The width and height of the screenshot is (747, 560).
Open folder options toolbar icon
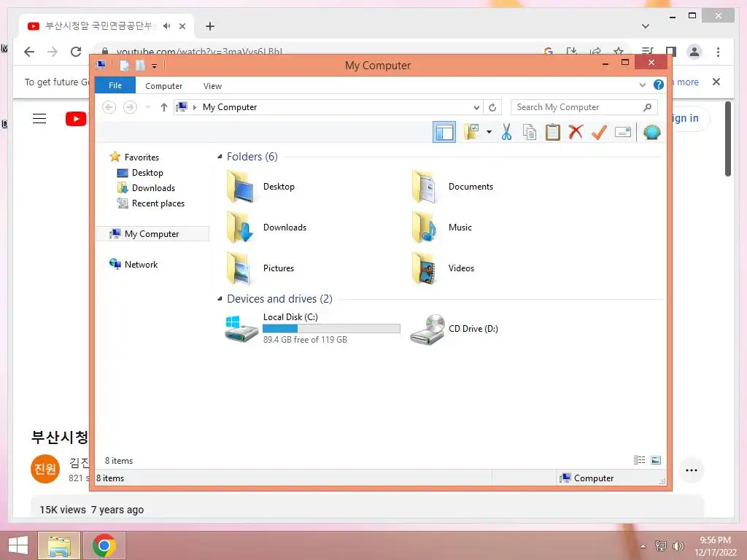click(x=472, y=132)
